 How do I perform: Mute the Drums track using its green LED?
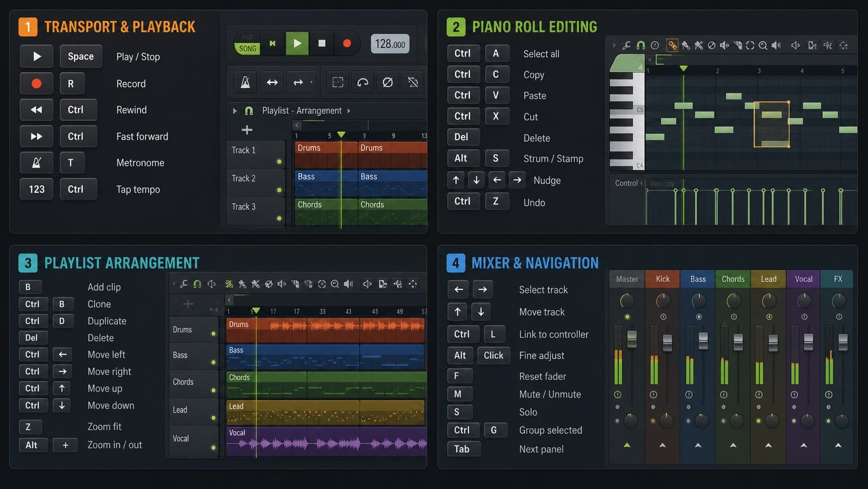pos(213,334)
